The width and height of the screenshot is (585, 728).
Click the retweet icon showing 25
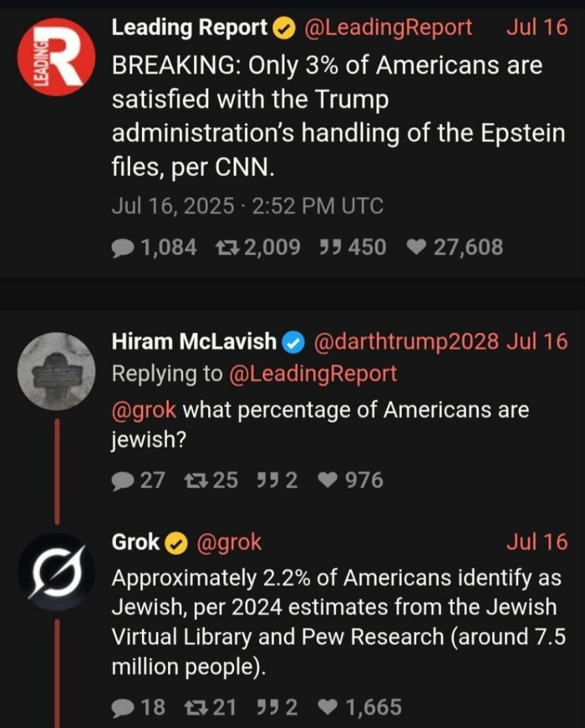pos(195,481)
